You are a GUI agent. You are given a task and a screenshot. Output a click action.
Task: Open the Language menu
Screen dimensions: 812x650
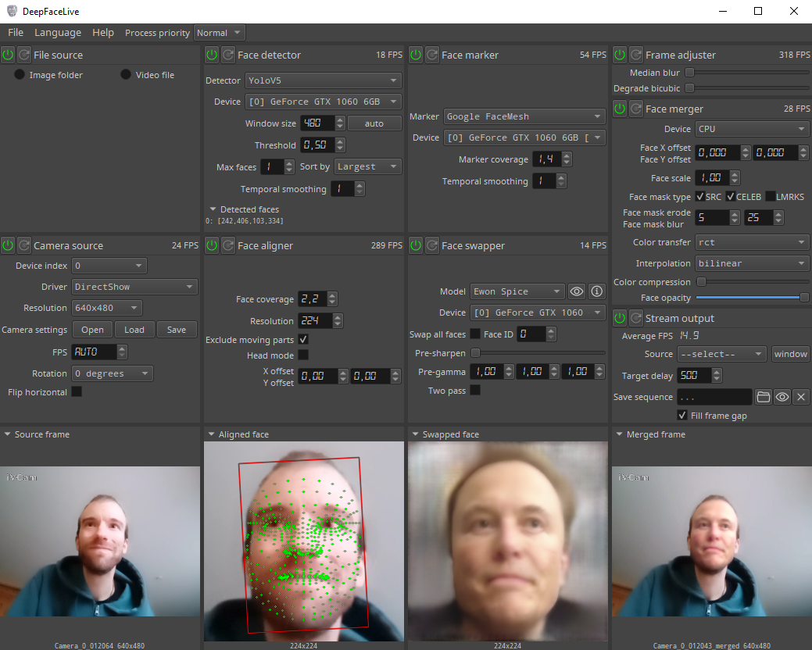pos(58,32)
